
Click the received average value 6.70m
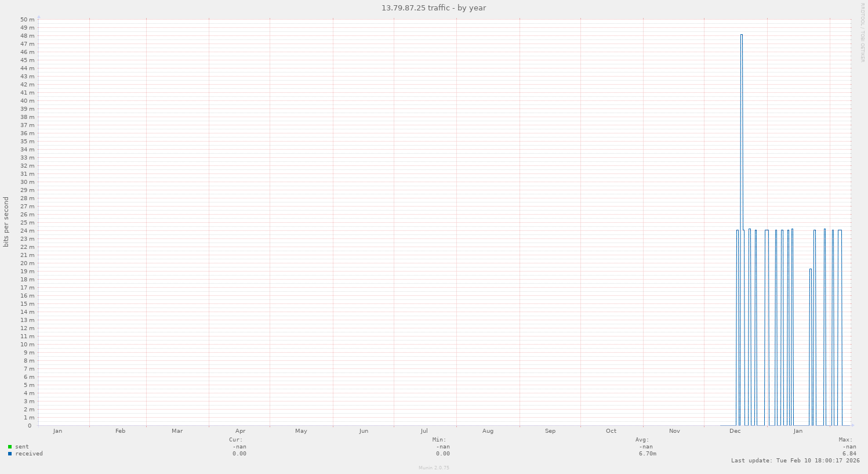coord(647,454)
